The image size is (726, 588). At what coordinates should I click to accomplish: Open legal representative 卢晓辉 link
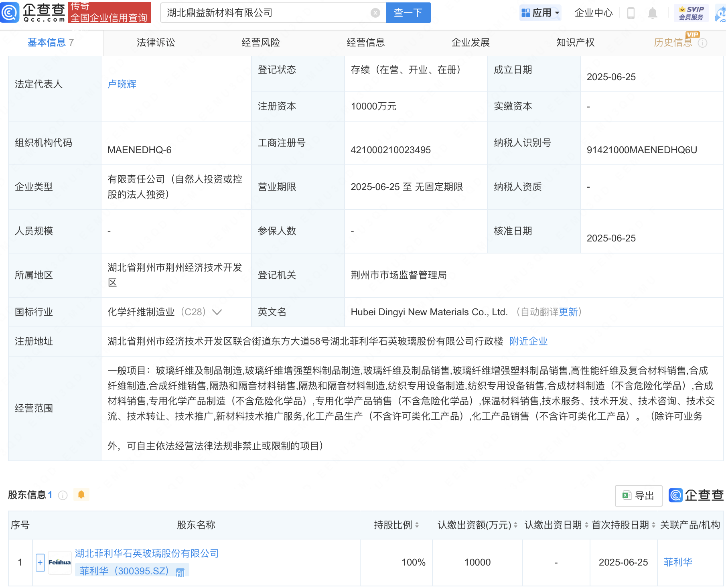coord(122,84)
